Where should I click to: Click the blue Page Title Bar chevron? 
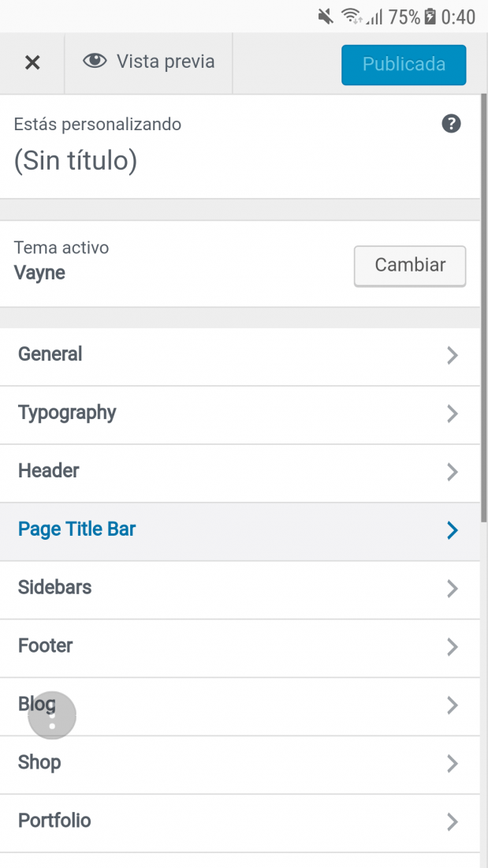tap(453, 530)
